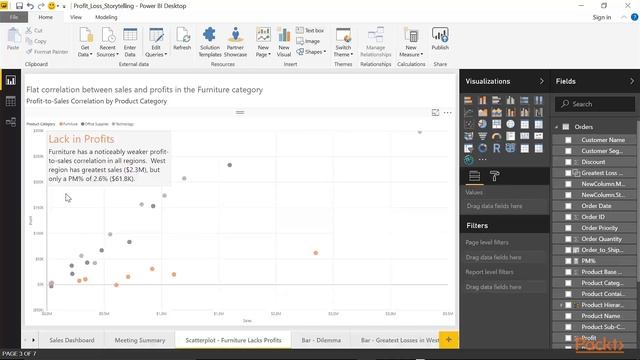
Task: Check the Order ID field
Action: point(568,217)
